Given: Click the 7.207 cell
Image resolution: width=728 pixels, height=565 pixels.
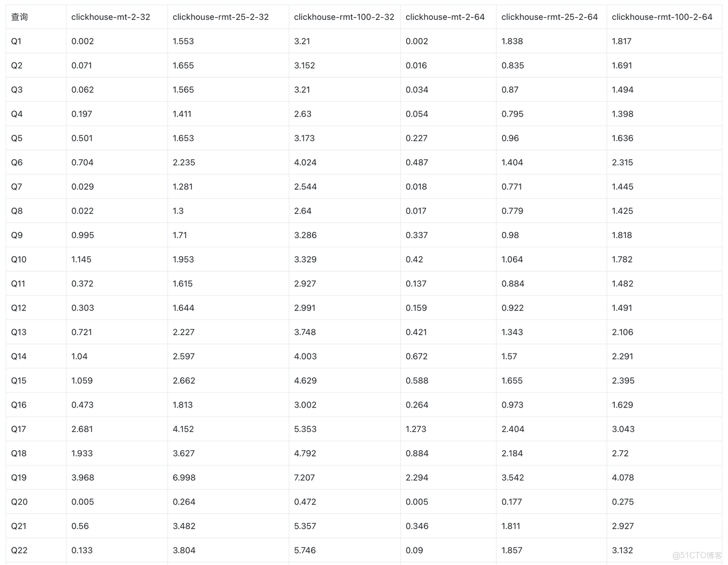Looking at the screenshot, I should click(x=304, y=477).
